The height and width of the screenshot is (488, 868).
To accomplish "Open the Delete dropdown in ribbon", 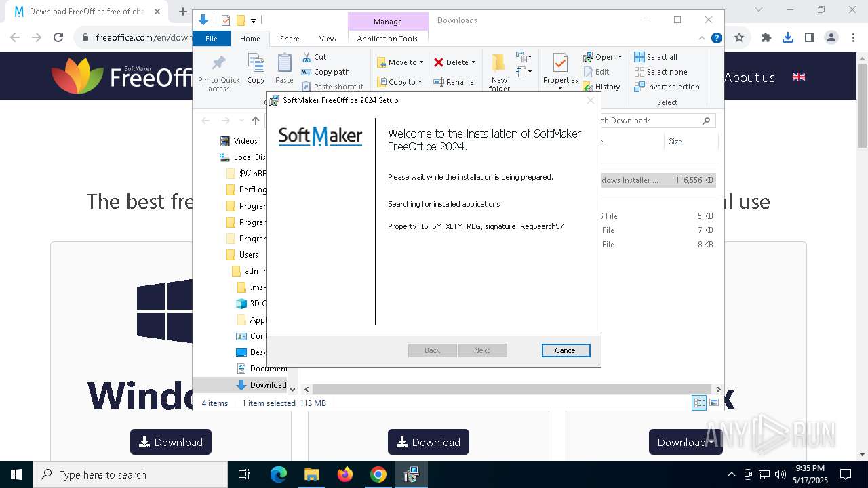I will pyautogui.click(x=454, y=62).
